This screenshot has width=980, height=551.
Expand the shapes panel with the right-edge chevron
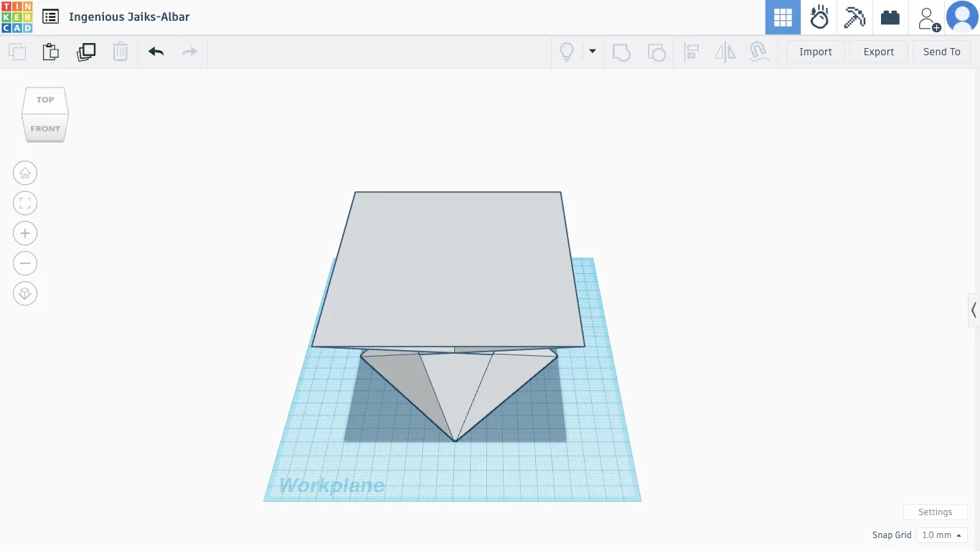[974, 310]
